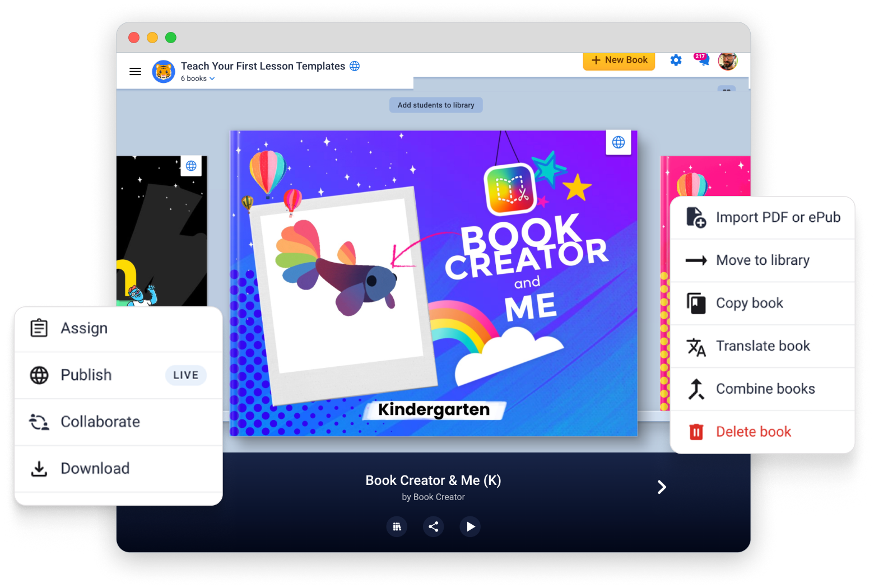Create a New Book
The width and height of the screenshot is (874, 588).
(619, 60)
